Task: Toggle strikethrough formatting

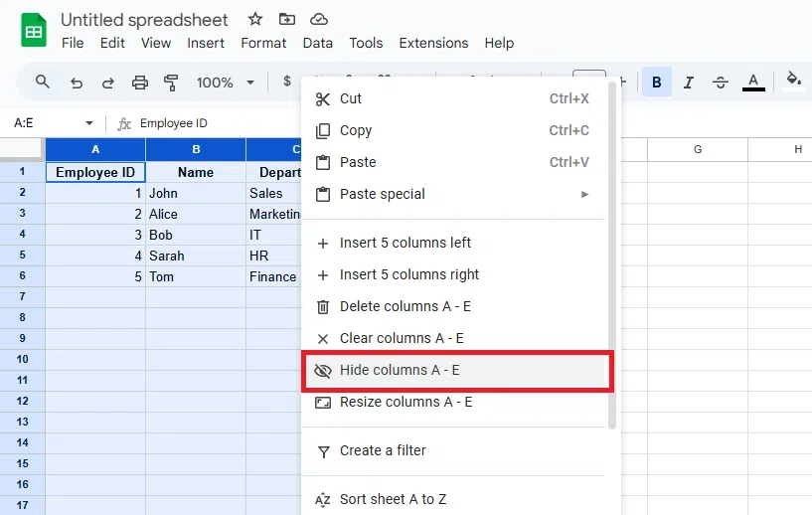Action: [x=721, y=82]
